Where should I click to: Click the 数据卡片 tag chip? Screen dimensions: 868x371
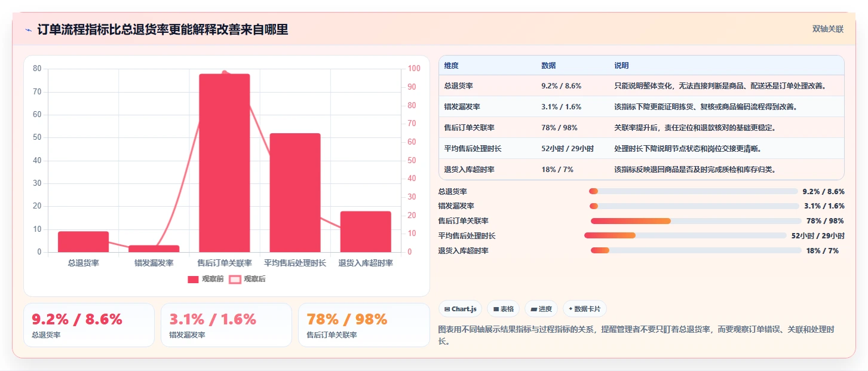pyautogui.click(x=585, y=309)
